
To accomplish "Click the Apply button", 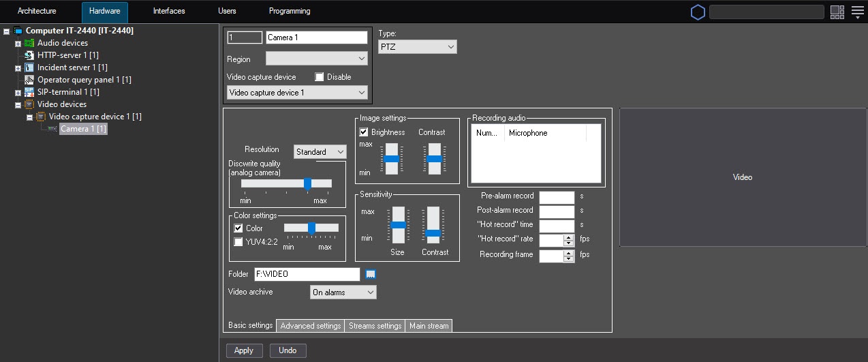I will pos(243,350).
